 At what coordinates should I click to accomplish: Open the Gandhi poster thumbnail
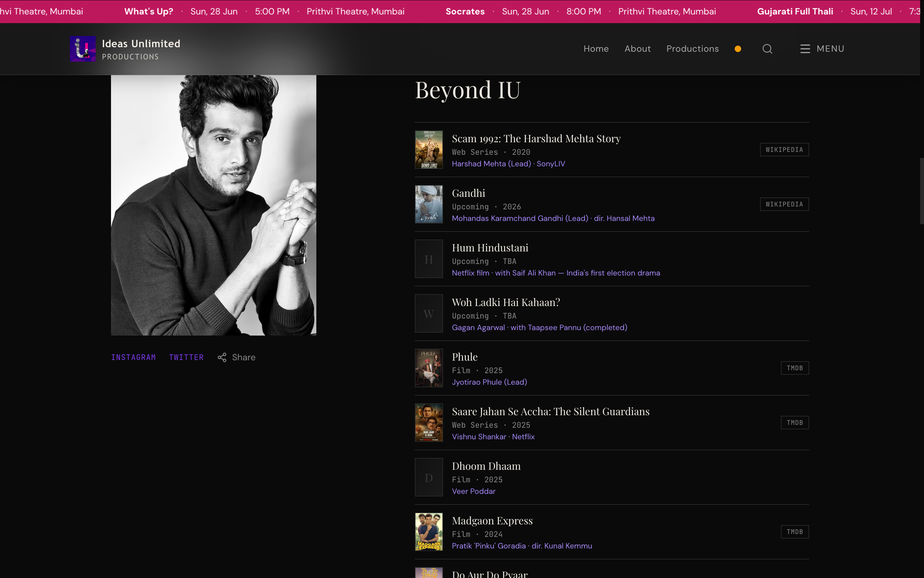point(429,204)
